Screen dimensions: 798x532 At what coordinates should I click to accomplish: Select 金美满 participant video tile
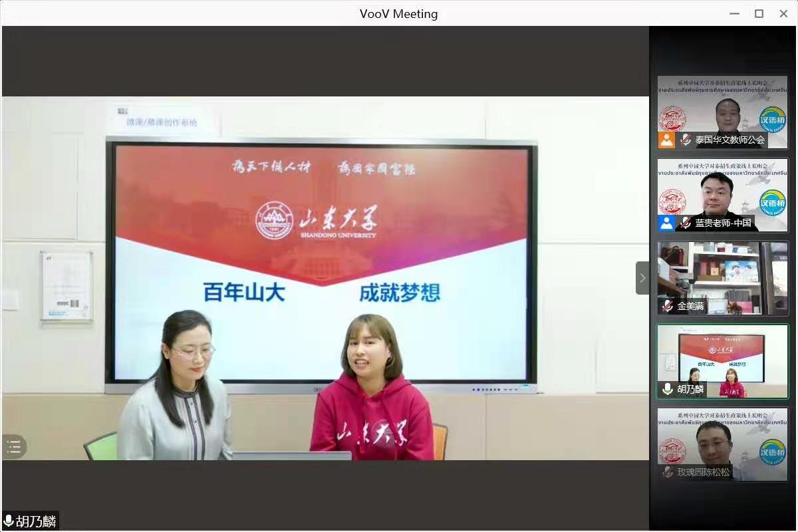click(x=722, y=278)
